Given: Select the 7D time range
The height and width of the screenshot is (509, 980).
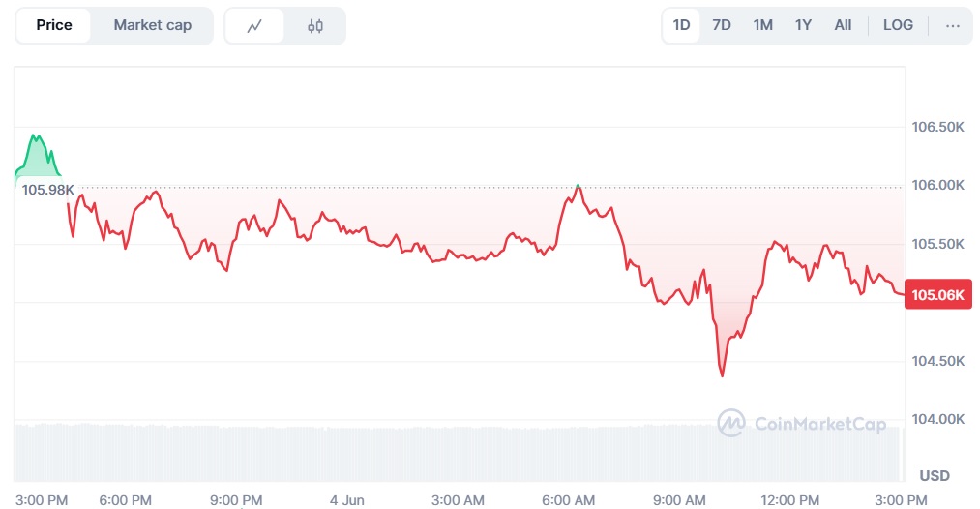Looking at the screenshot, I should point(722,25).
